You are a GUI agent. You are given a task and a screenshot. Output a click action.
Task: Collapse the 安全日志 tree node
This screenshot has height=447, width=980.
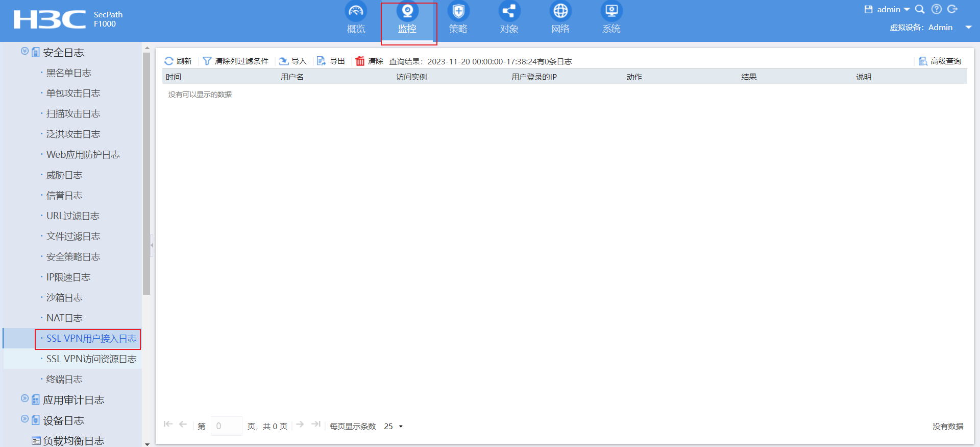[24, 51]
